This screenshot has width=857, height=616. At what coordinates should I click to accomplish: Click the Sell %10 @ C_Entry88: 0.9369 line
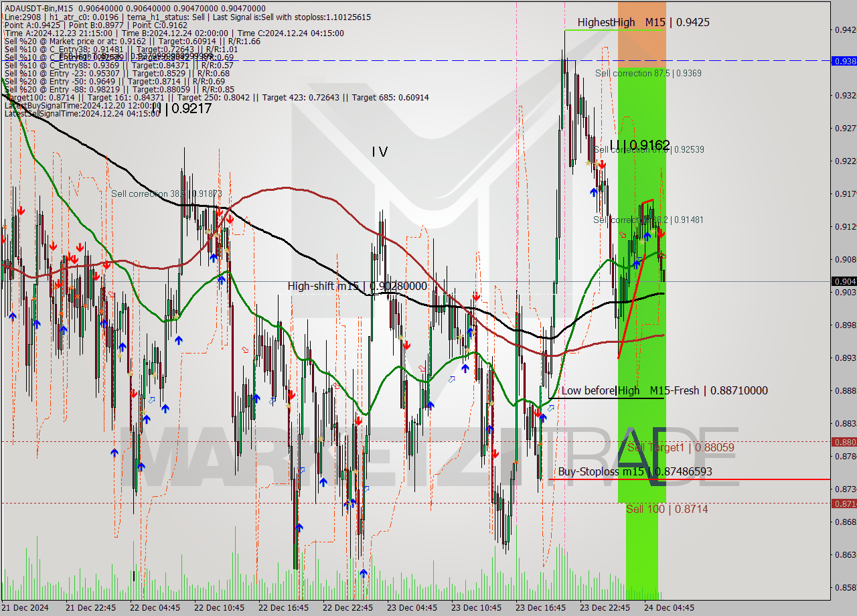click(119, 65)
